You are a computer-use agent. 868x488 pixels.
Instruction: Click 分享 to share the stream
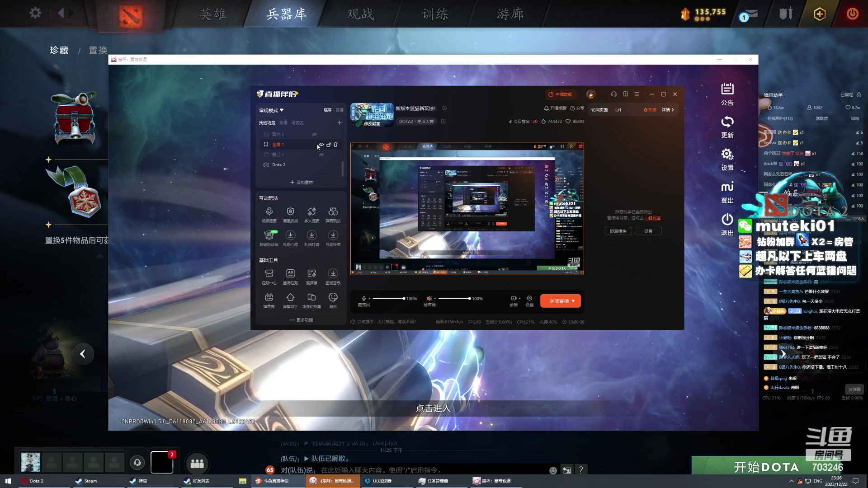577,108
